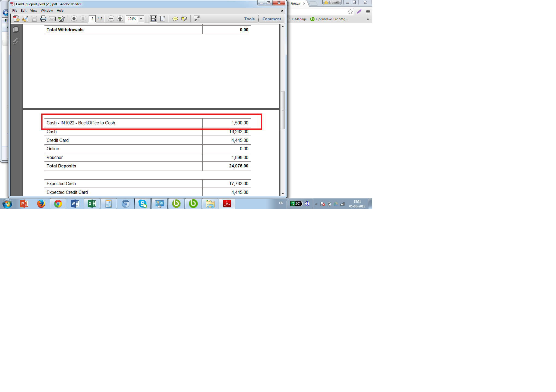This screenshot has height=392, width=556.
Task: Expand the browser bookmarks overflow chevron
Action: pos(368,19)
